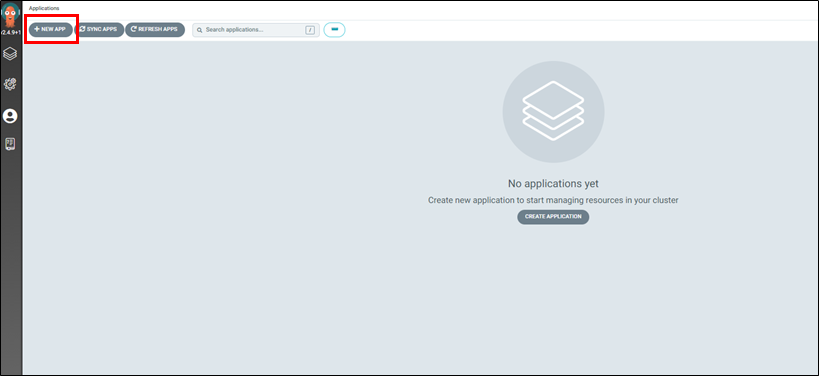Click the New App button

point(51,30)
